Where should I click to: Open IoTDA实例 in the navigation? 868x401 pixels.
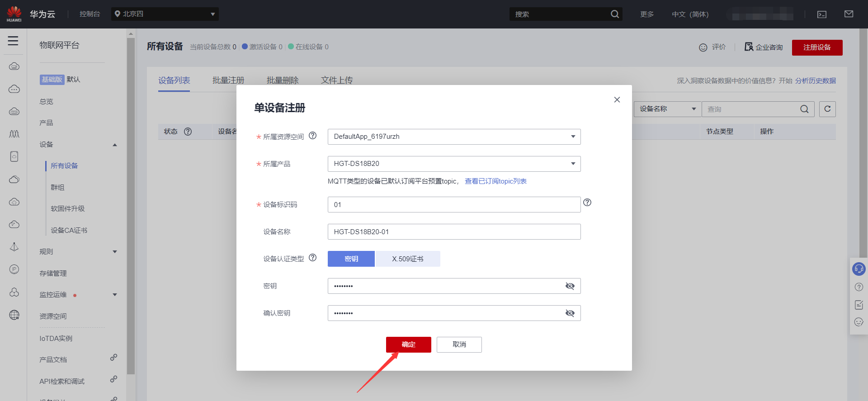coord(56,338)
